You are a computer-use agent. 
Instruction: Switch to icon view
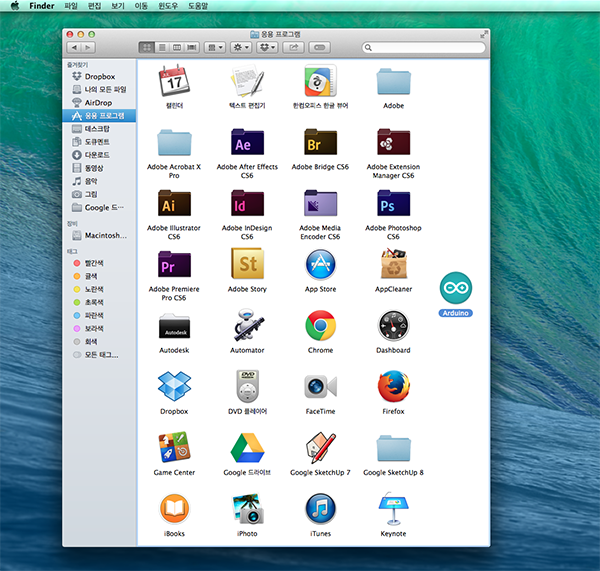pyautogui.click(x=147, y=47)
